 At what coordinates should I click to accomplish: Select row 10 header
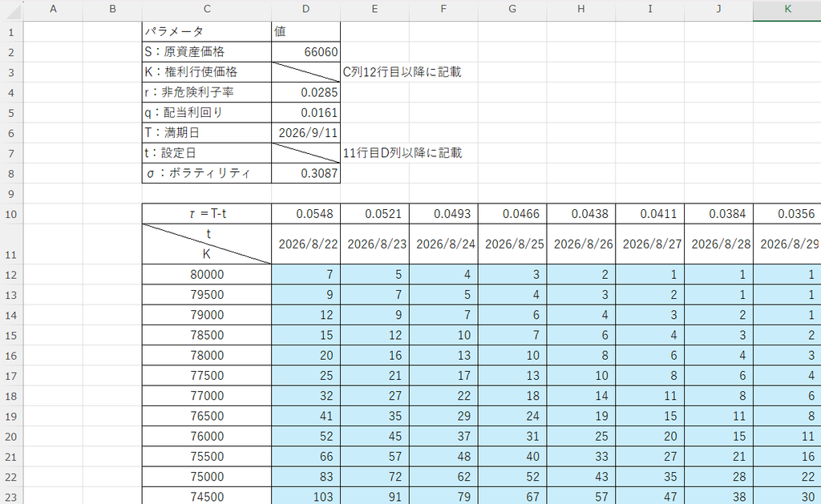point(11,214)
